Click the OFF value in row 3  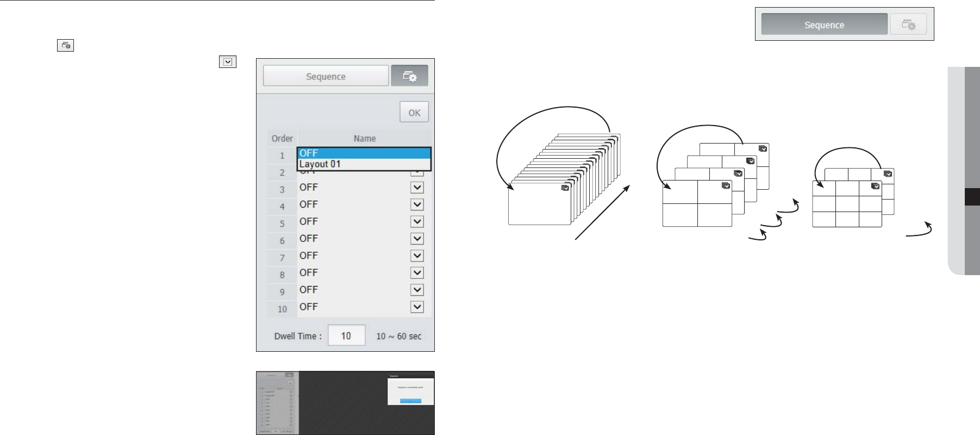click(309, 188)
